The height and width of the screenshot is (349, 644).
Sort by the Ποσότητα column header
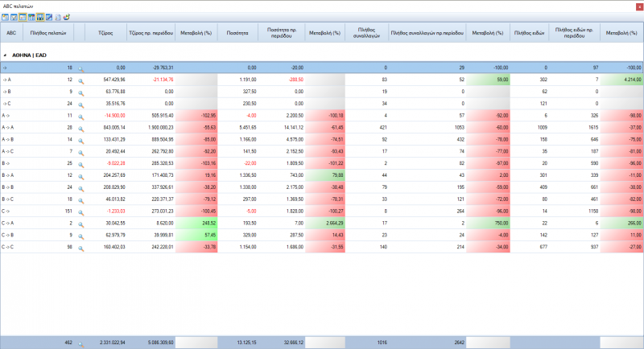[x=237, y=33]
